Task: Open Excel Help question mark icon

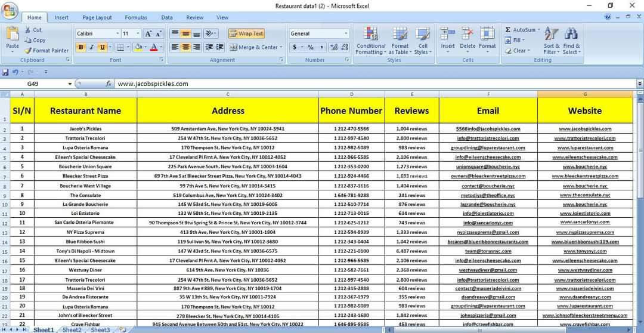Action: click(608, 17)
